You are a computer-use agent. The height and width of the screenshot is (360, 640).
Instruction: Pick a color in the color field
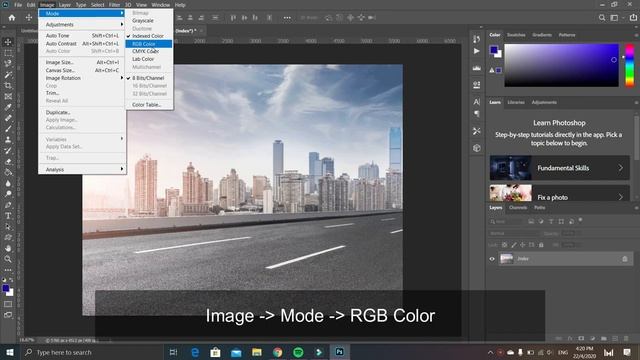[x=561, y=65]
